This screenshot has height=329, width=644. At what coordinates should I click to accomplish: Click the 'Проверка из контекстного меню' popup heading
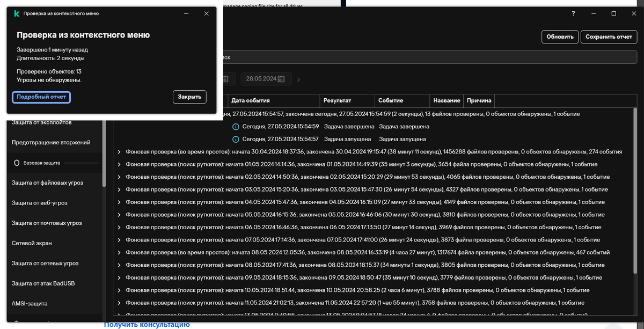pos(83,35)
